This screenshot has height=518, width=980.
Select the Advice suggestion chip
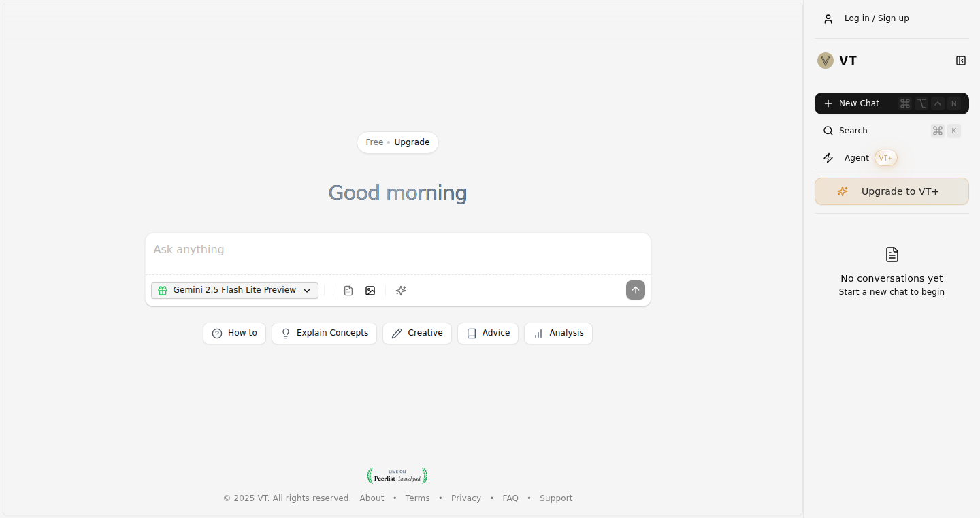click(488, 334)
